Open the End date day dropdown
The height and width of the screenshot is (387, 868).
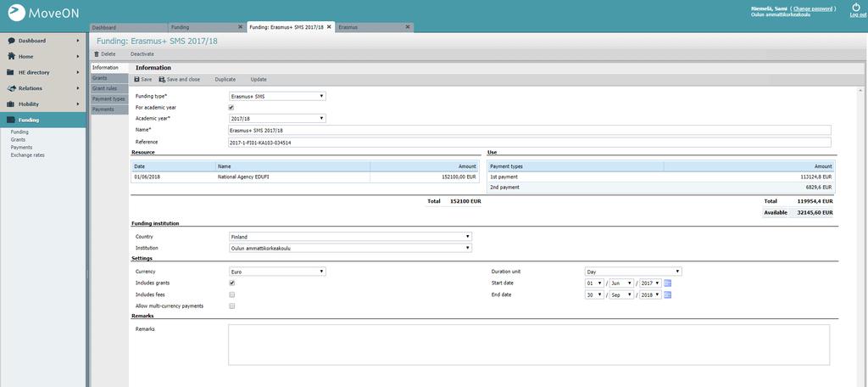click(594, 294)
